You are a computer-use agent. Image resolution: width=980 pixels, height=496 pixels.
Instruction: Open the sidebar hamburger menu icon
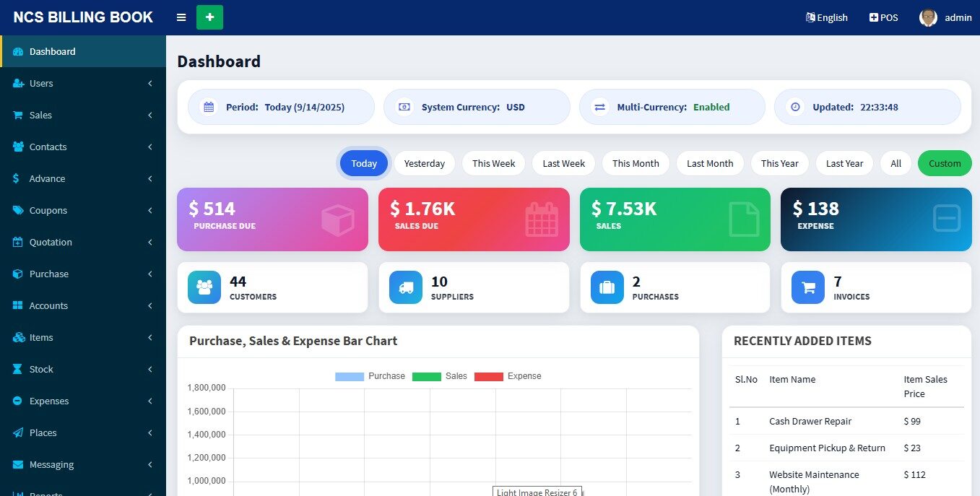[x=181, y=17]
